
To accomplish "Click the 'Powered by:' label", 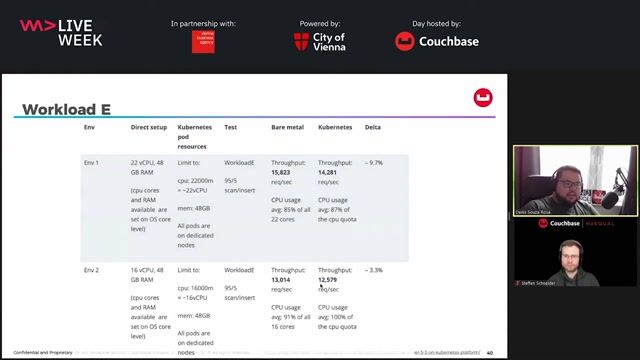I will 320,24.
